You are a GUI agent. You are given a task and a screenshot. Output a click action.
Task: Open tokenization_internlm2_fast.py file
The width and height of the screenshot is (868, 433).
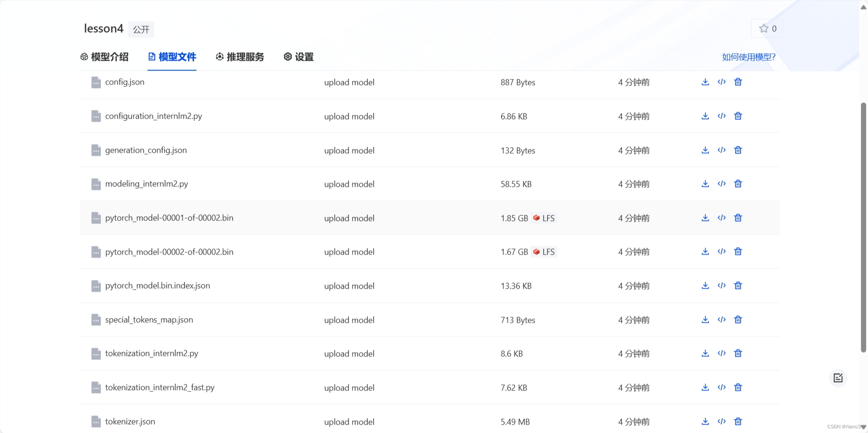(x=160, y=388)
